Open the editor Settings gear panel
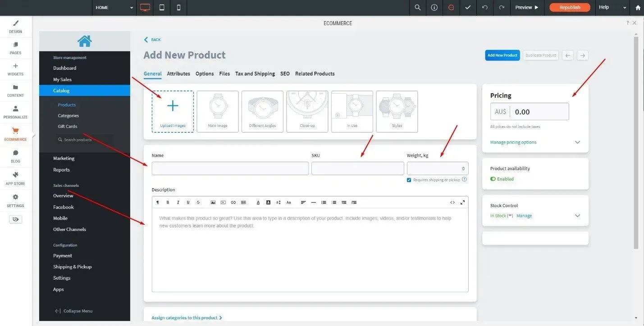This screenshot has height=326, width=644. [16, 200]
